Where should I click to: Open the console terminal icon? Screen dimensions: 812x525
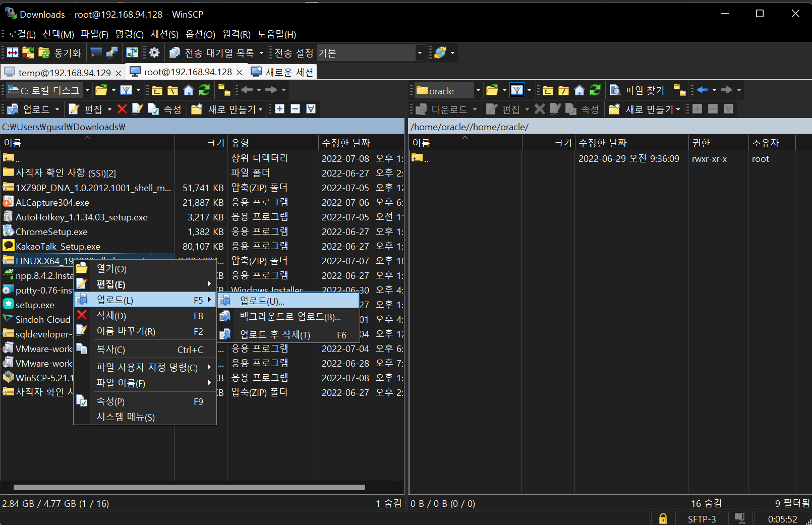click(x=96, y=53)
